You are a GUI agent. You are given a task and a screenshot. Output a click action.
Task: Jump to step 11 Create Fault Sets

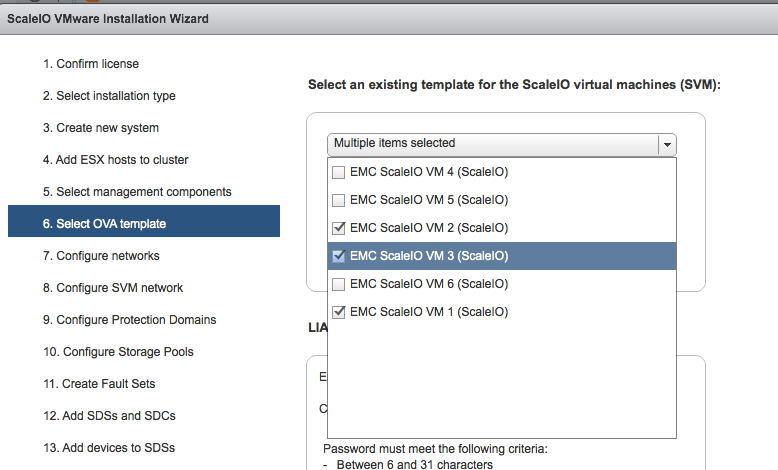(99, 384)
